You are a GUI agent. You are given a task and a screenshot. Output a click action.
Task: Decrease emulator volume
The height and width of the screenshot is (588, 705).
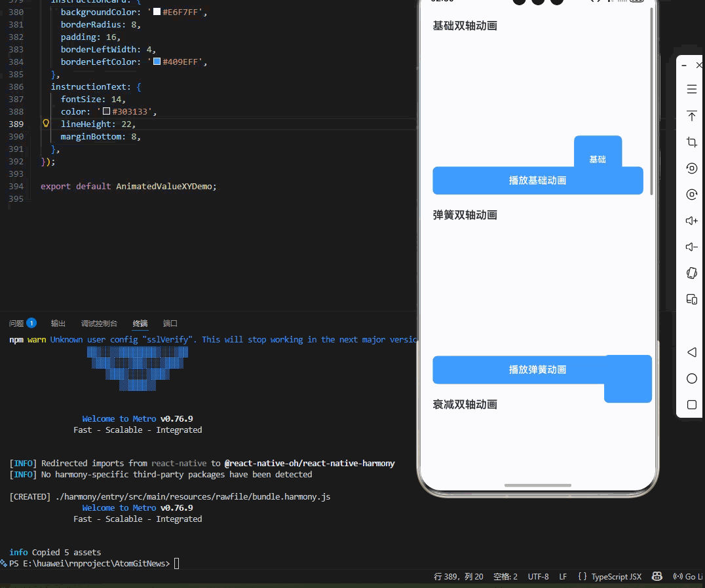tap(691, 247)
